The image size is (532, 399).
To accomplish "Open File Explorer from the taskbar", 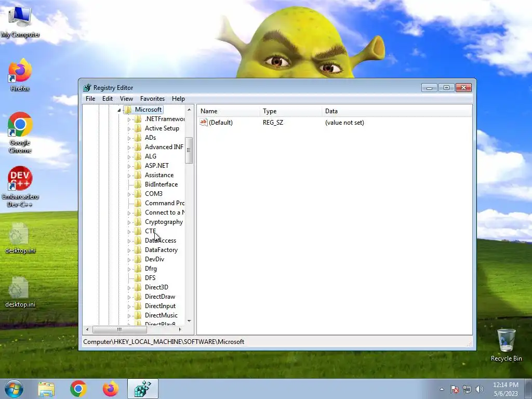I will coord(46,389).
